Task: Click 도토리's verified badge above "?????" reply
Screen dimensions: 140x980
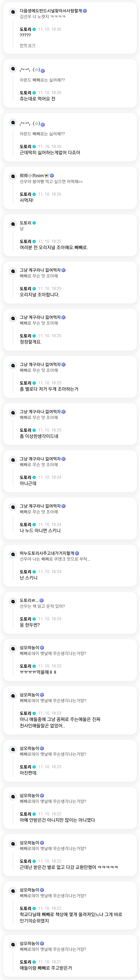Action: 34,29
